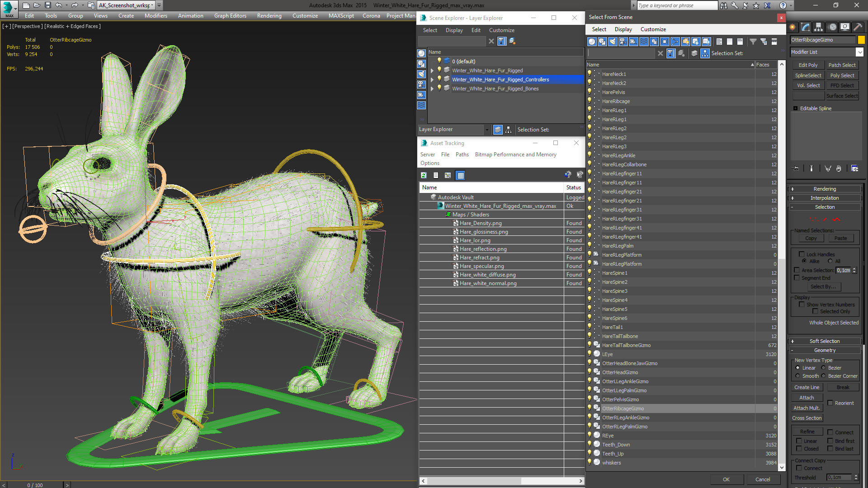Viewport: 868px width, 488px height.
Task: Click Cancel in Select From Scene dialog
Action: tap(763, 479)
